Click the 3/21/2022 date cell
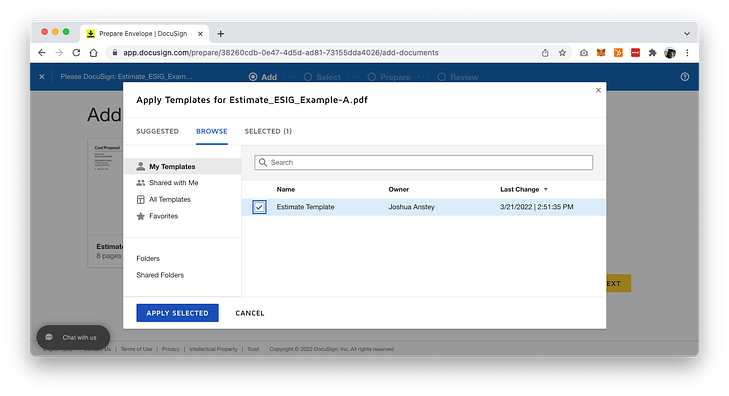This screenshot has width=729, height=396. point(537,207)
